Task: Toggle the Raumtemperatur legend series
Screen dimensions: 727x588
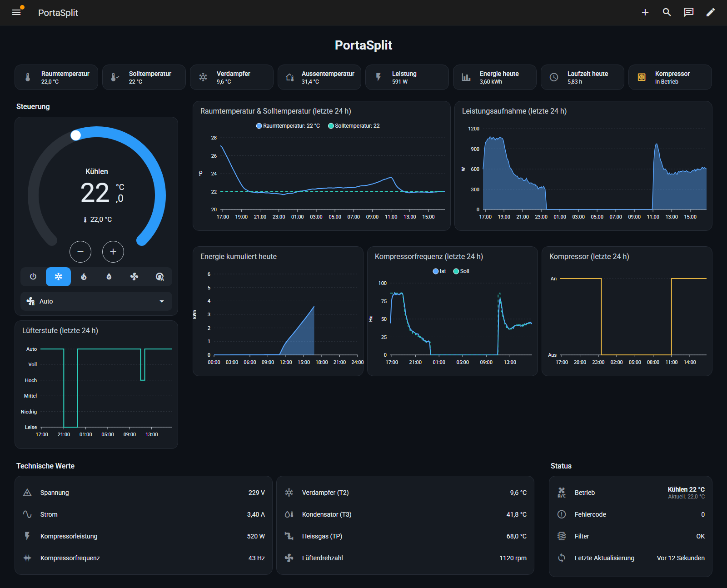Action: point(288,126)
